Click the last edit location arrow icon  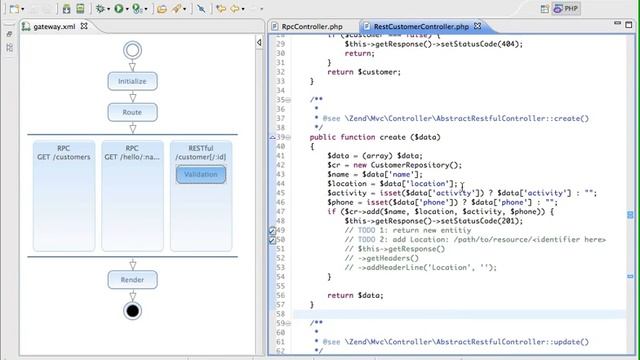(x=221, y=9)
